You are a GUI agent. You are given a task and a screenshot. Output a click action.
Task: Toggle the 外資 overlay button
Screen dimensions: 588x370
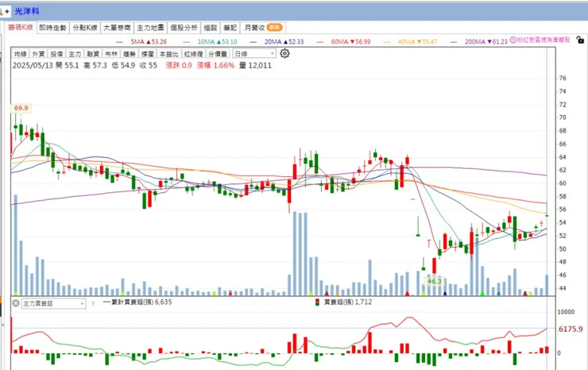point(38,54)
